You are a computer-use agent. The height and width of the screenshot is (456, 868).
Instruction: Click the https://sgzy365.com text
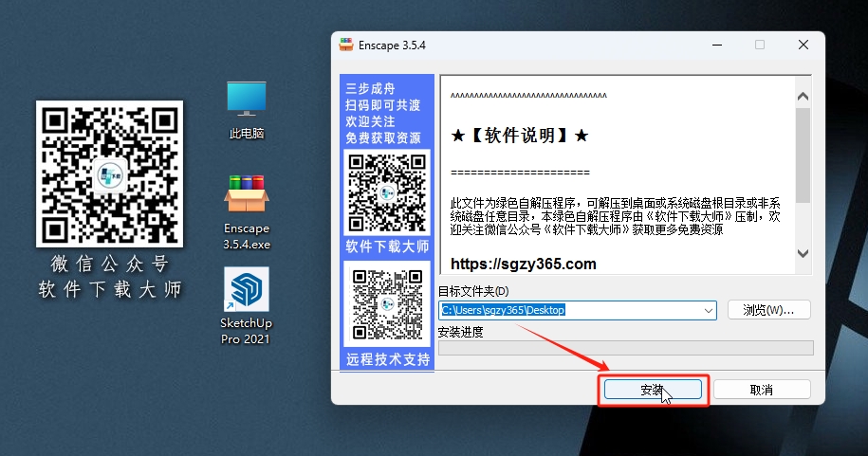[523, 264]
